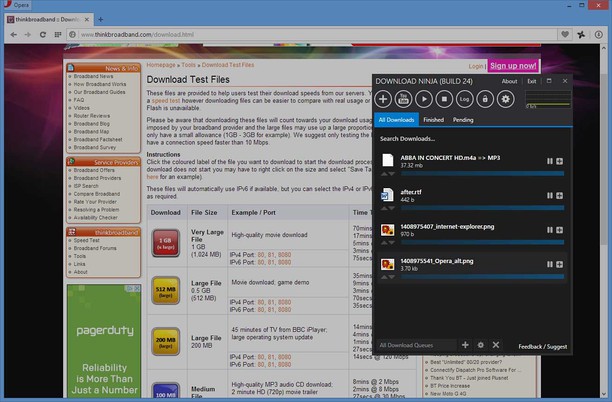Click the document icon of after.rtf

[387, 194]
